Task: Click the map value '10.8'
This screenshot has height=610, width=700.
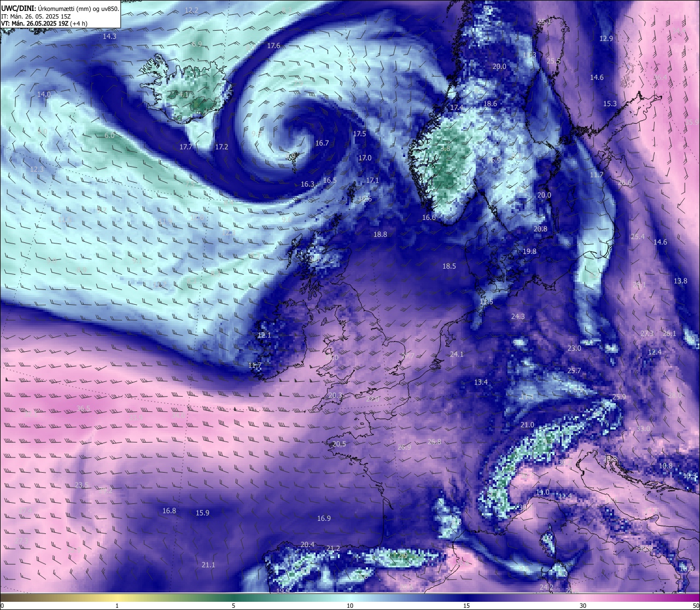Action: [666, 466]
